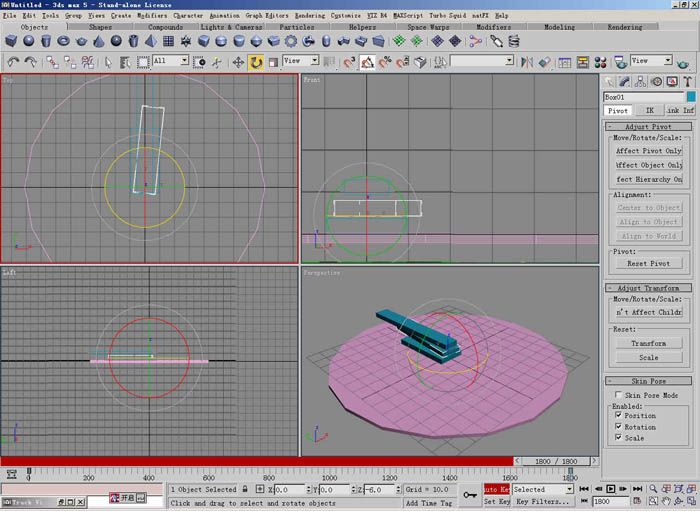700x511 pixels.
Task: Select the Sphere primitive icon
Action: (29, 42)
